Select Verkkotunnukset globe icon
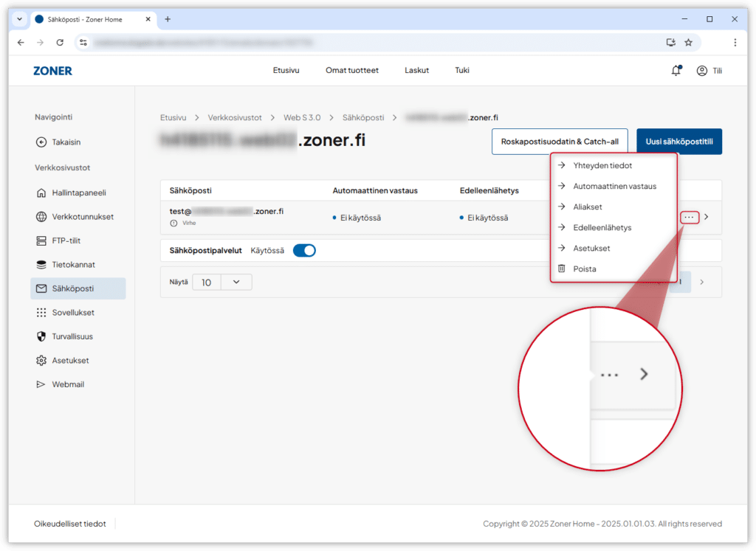Viewport: 756px width, 551px height. pyautogui.click(x=41, y=217)
